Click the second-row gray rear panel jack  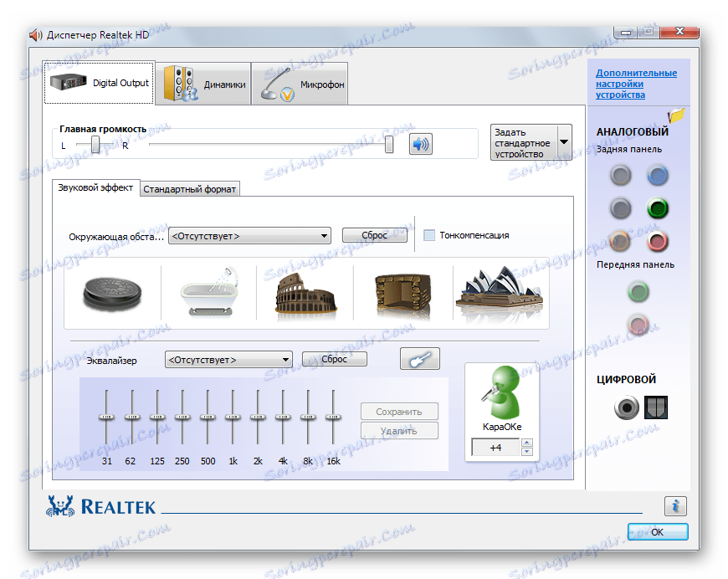(620, 208)
